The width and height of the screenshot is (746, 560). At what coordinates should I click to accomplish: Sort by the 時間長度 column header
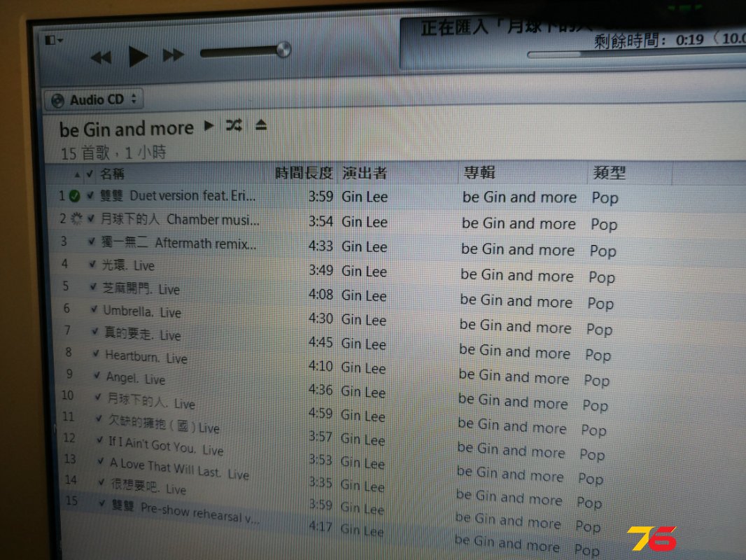pyautogui.click(x=304, y=173)
